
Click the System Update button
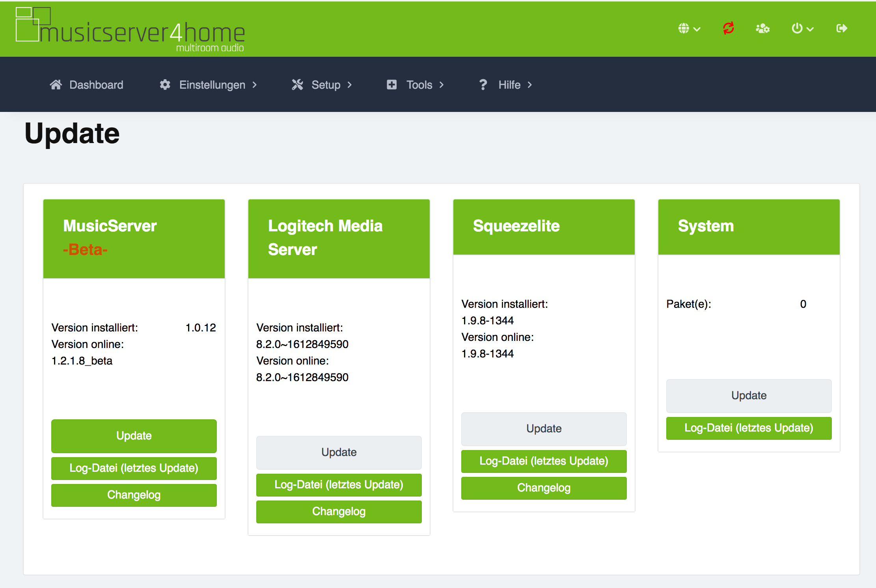click(x=749, y=395)
